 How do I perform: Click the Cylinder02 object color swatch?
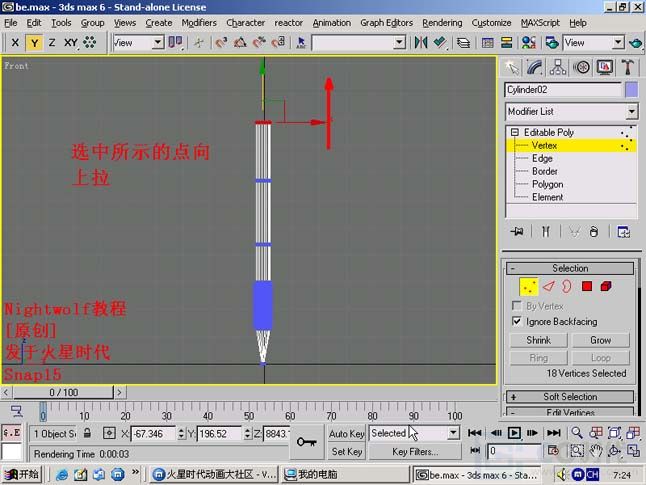631,89
